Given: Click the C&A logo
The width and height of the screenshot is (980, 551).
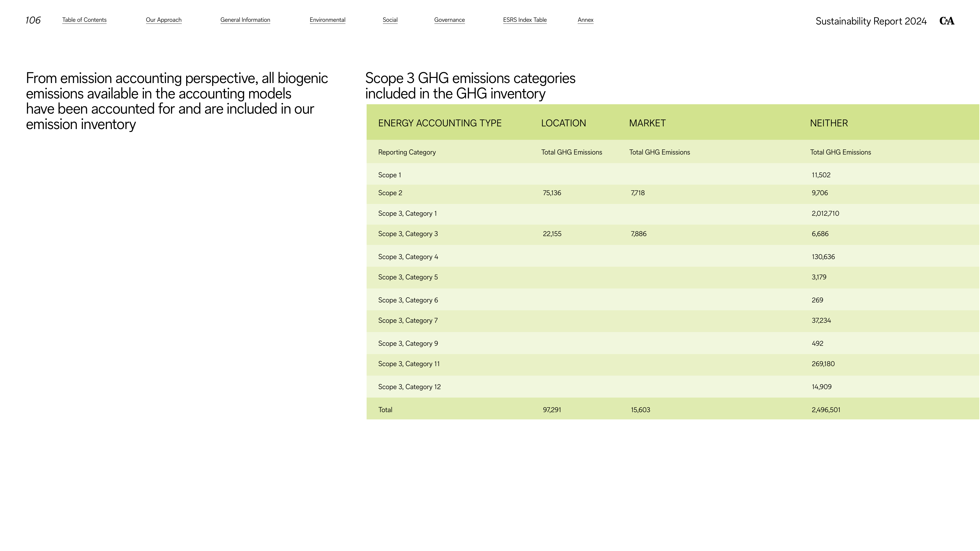Looking at the screenshot, I should (946, 21).
